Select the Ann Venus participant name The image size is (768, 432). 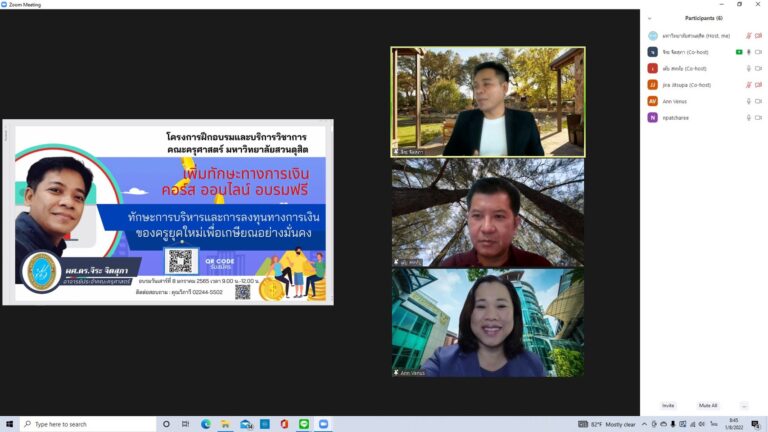tap(674, 101)
